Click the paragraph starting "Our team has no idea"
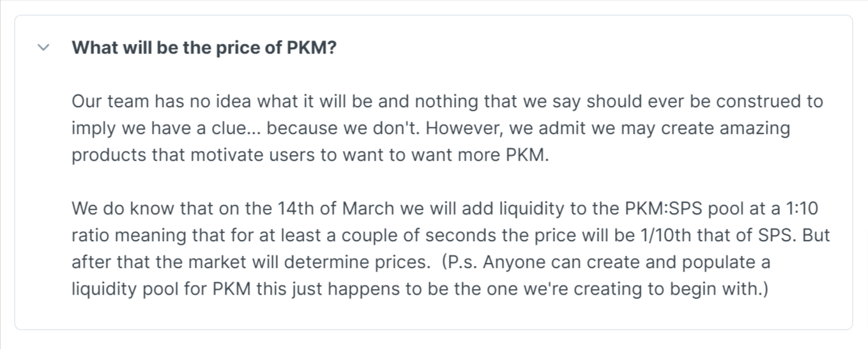This screenshot has width=868, height=349. [x=447, y=128]
